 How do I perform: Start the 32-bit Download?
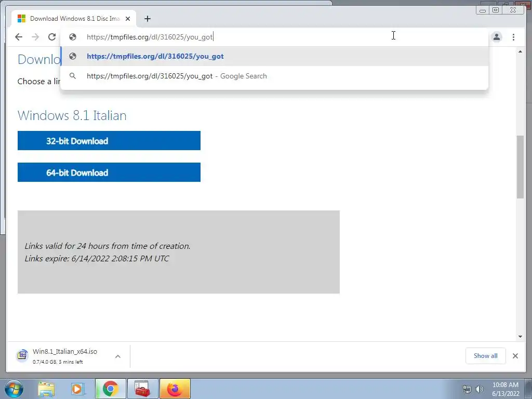coord(109,140)
